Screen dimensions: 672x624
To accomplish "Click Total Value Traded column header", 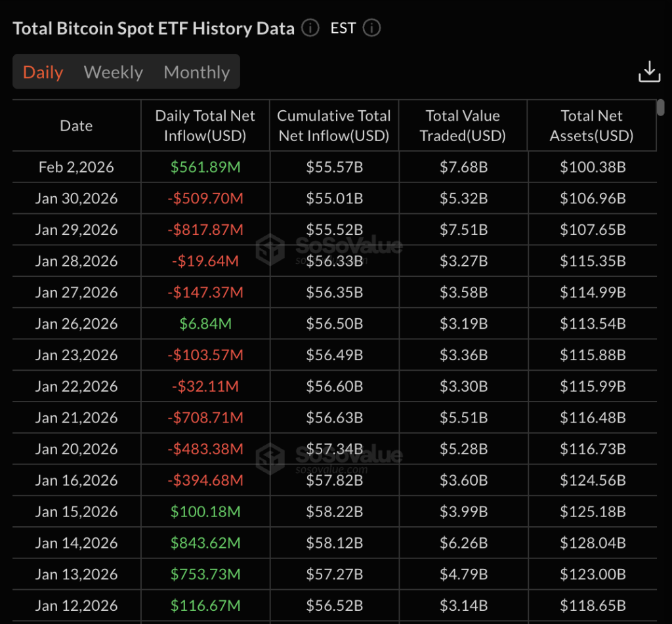I will pyautogui.click(x=463, y=126).
